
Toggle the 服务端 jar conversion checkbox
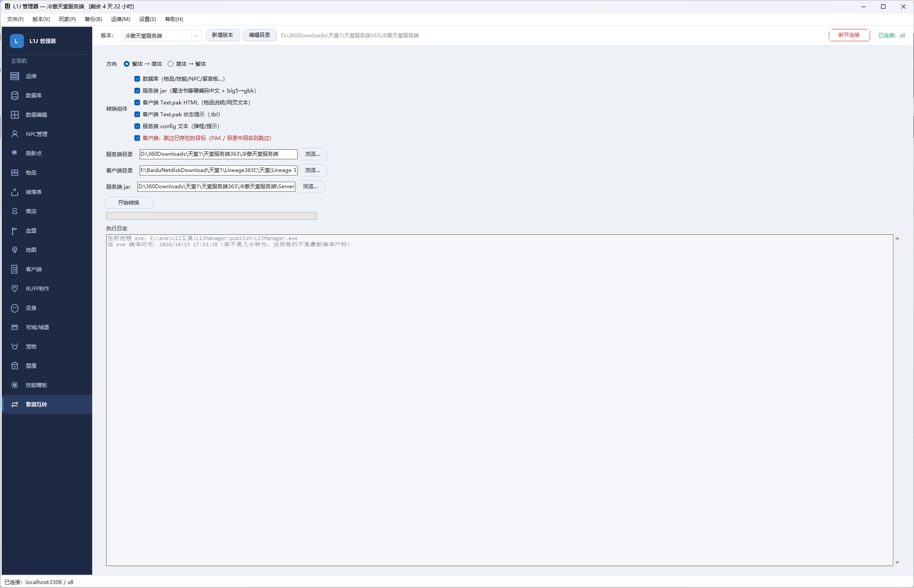[x=137, y=91]
